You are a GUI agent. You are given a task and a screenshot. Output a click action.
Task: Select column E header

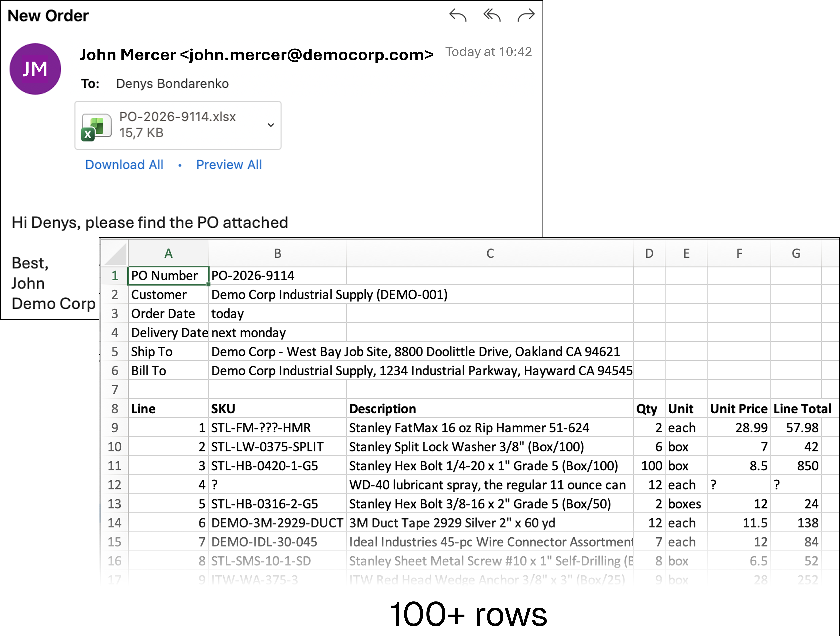tap(686, 253)
